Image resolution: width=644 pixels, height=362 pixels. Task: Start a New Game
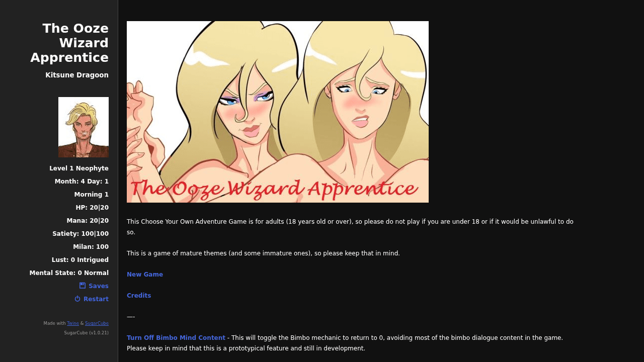[145, 275]
